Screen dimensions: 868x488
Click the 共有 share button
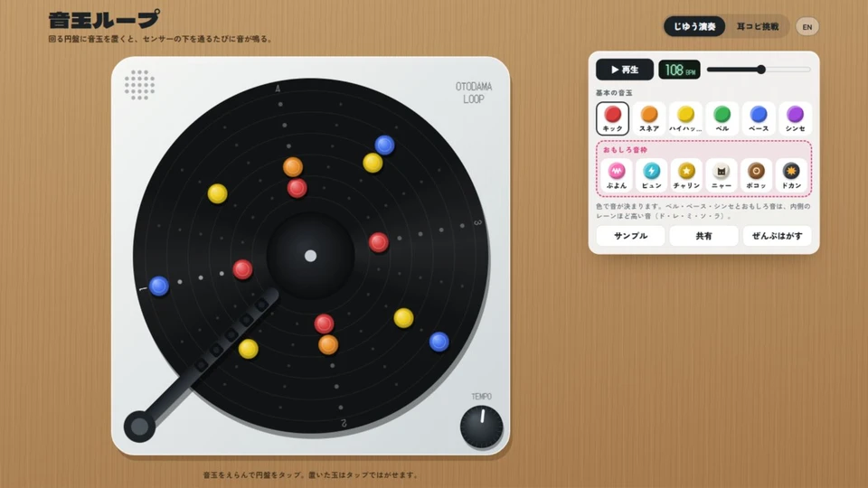point(703,236)
